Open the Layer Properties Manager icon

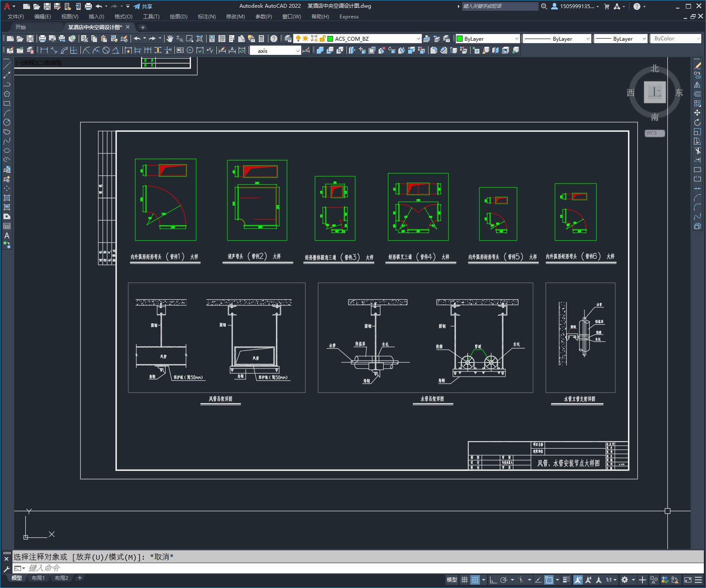click(288, 39)
